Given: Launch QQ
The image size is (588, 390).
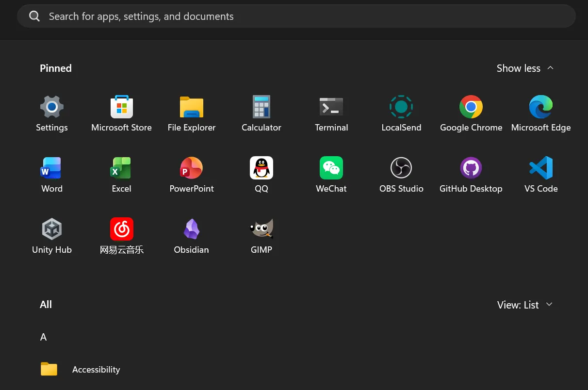Looking at the screenshot, I should point(261,175).
